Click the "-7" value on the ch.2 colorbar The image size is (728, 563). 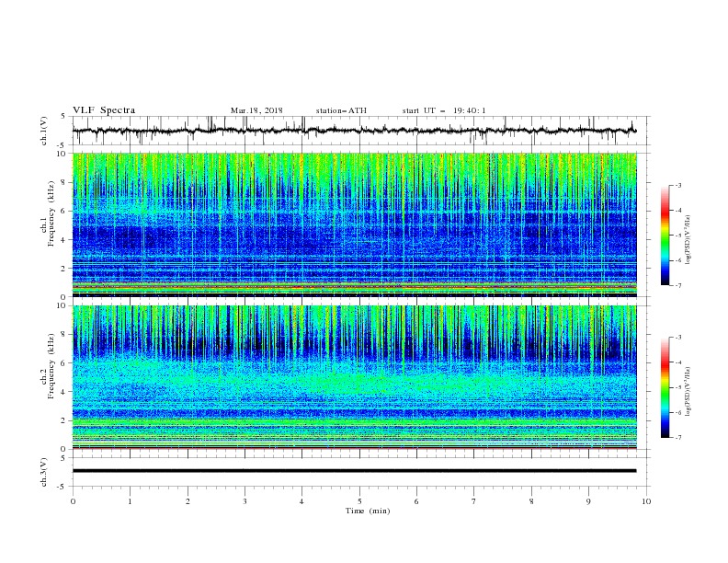point(677,438)
